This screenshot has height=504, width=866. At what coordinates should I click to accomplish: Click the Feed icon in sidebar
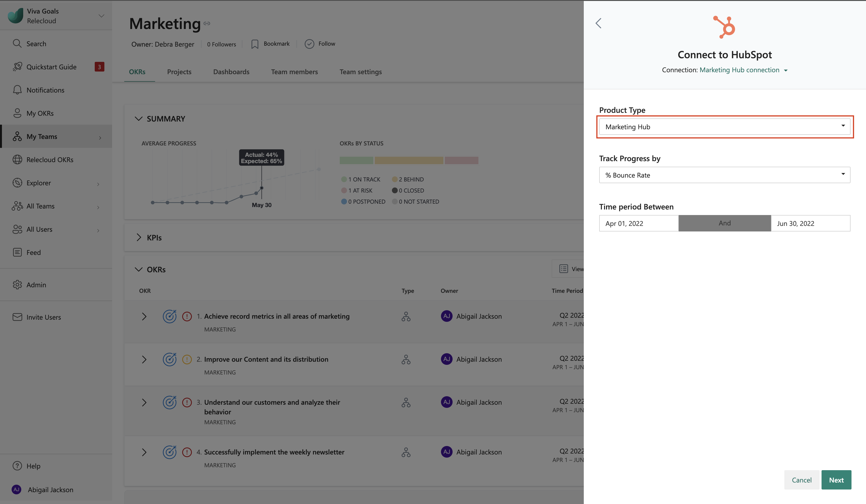click(x=17, y=252)
